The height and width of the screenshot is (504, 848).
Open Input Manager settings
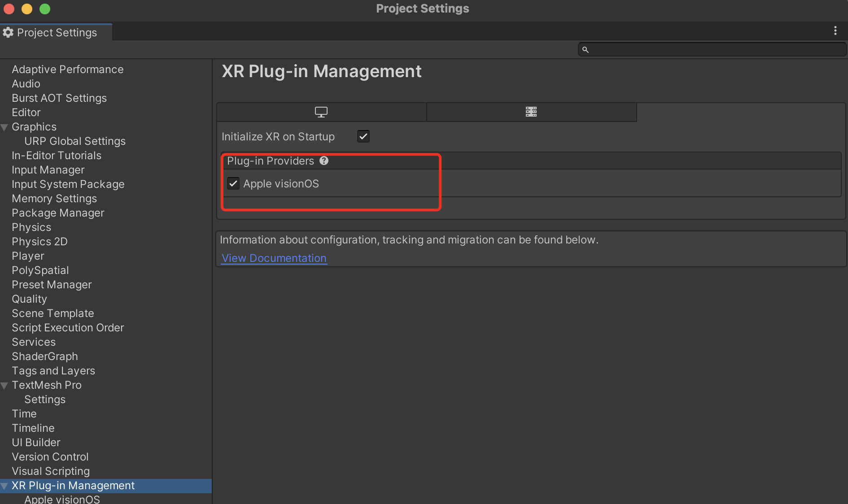click(x=48, y=170)
